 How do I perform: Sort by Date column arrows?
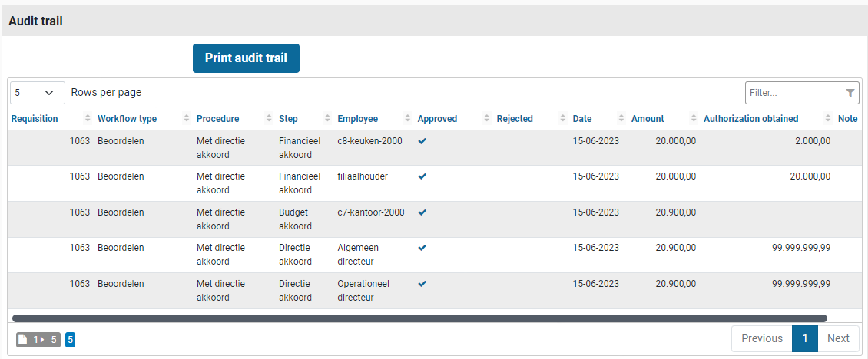coord(621,119)
